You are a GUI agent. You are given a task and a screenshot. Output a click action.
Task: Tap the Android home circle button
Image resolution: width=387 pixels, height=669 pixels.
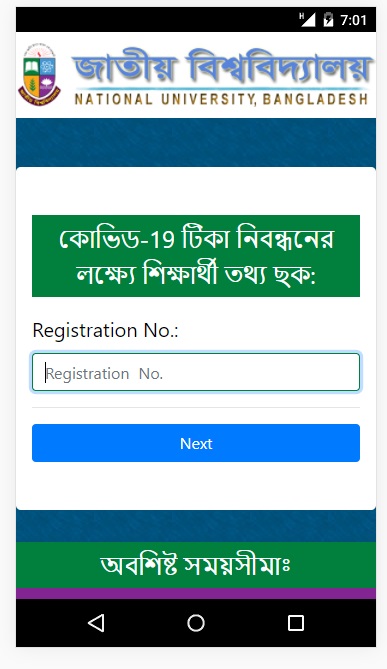[x=196, y=623]
